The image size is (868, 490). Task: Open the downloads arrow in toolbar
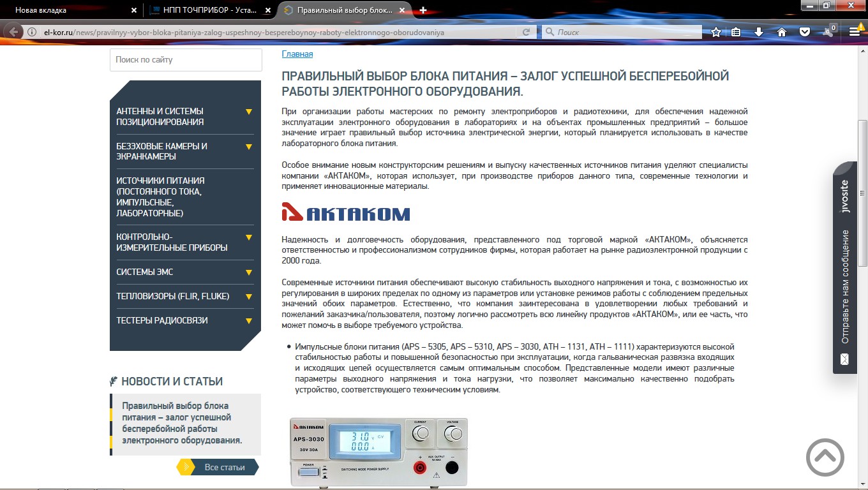(x=759, y=32)
